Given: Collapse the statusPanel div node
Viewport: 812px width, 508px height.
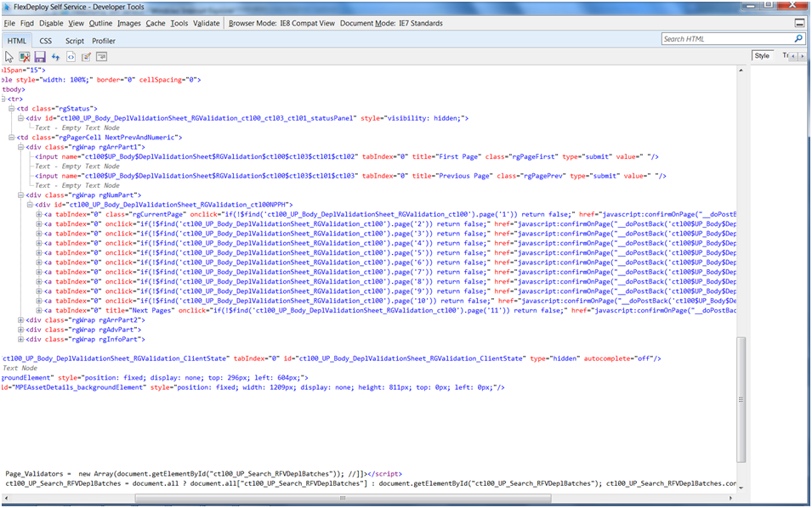Looking at the screenshot, I should 20,118.
